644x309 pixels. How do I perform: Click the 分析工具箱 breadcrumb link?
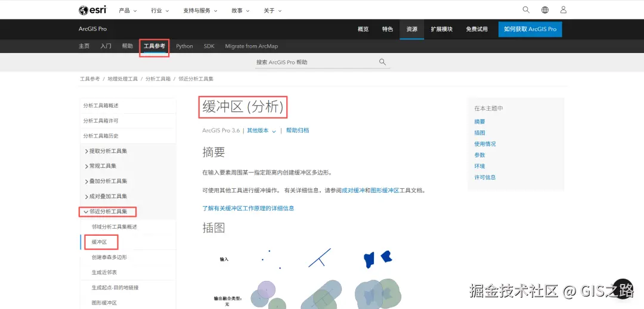tap(157, 79)
